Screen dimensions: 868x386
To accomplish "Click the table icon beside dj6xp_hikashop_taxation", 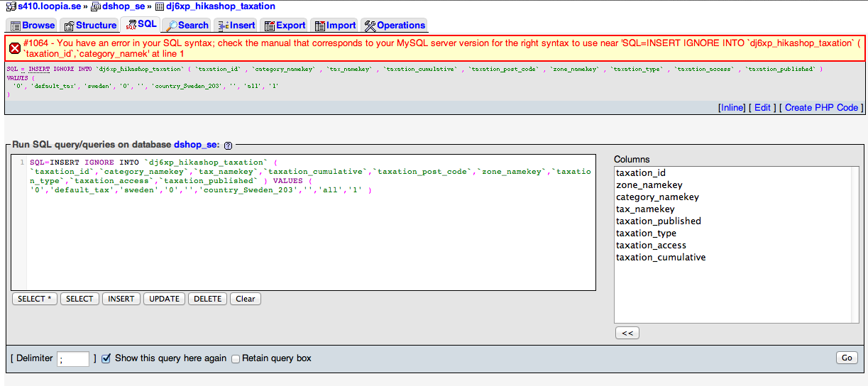I will [x=159, y=6].
